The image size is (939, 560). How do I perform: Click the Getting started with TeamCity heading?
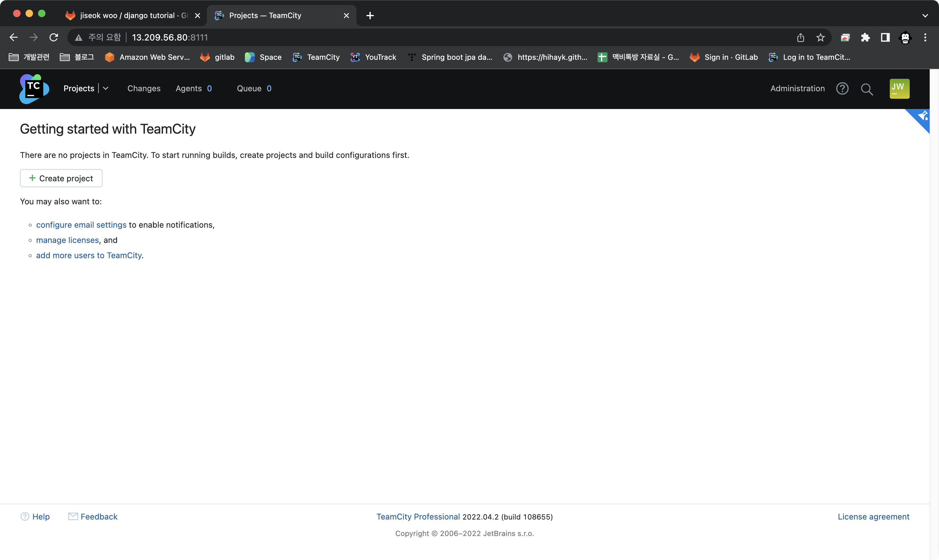coord(107,129)
